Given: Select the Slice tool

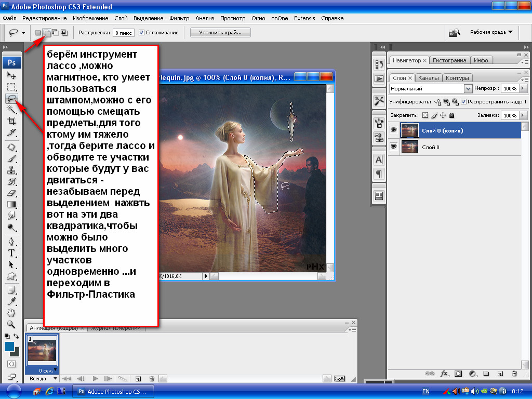Looking at the screenshot, I should pos(11,132).
